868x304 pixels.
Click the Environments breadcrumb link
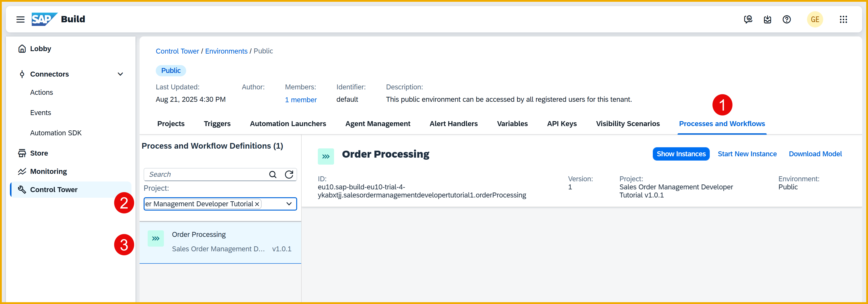[226, 51]
